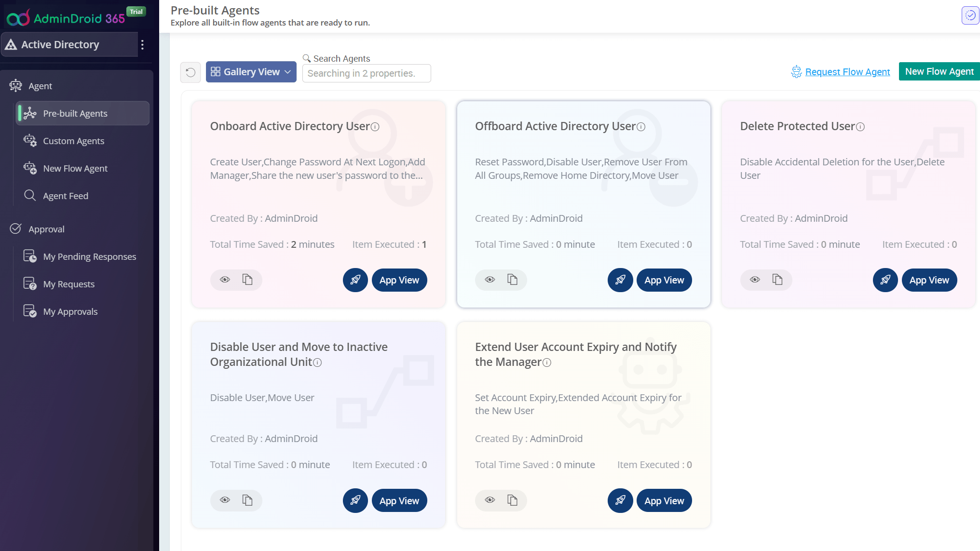Click info icon next to Extend User Account Expiry title
The width and height of the screenshot is (980, 551).
coord(547,363)
